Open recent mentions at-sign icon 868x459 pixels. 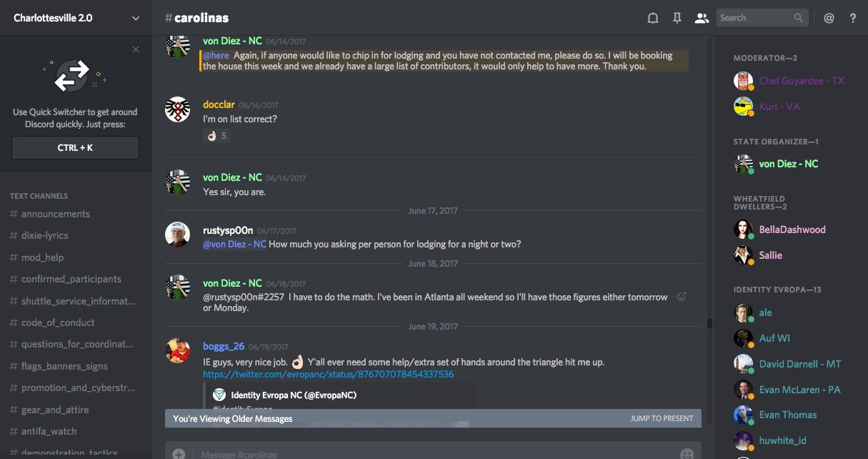tap(829, 19)
